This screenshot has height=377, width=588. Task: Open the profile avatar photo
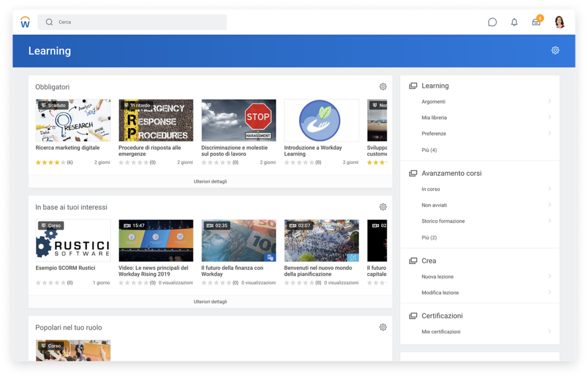[559, 22]
